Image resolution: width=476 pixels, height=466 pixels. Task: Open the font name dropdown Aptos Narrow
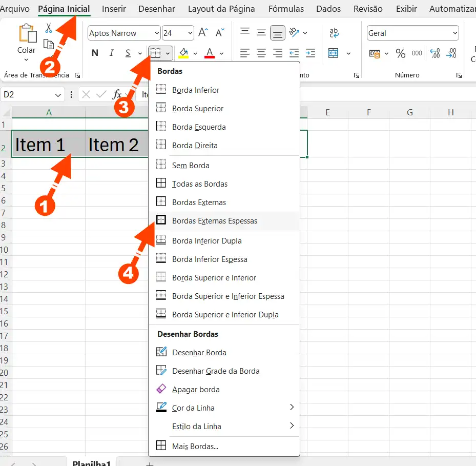tap(124, 33)
